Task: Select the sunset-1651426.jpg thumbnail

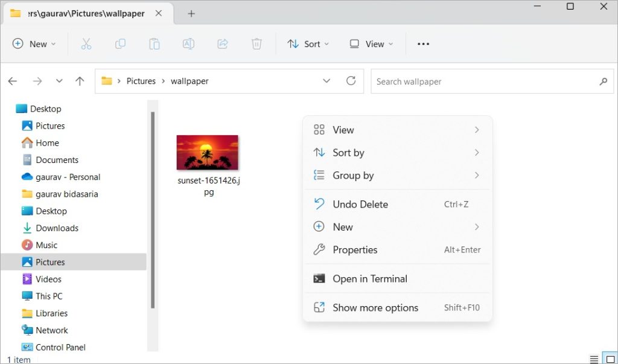Action: point(207,153)
